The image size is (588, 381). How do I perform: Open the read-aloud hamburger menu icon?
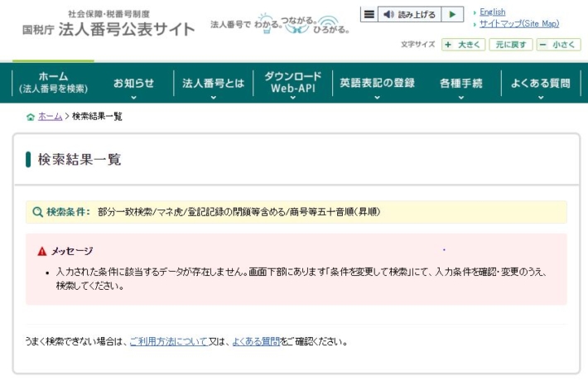pos(369,15)
